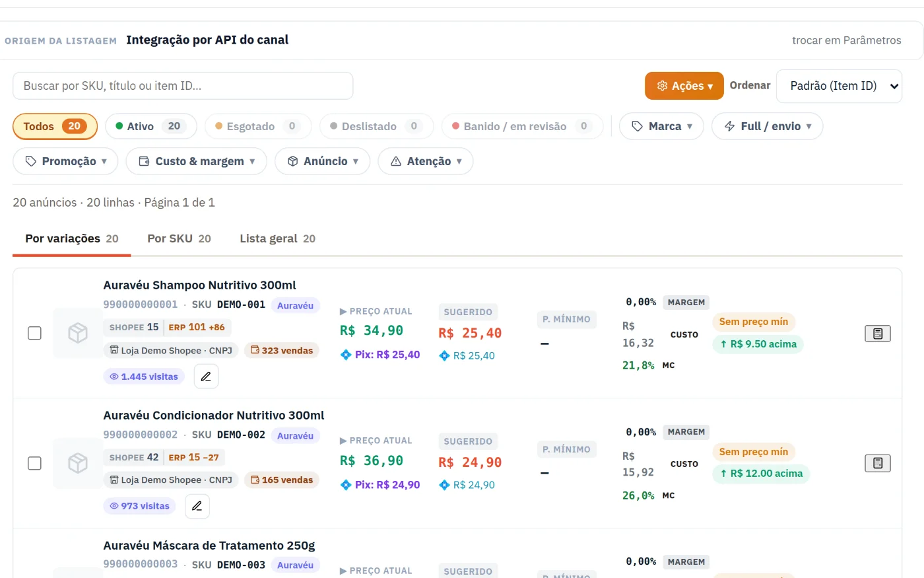This screenshot has width=924, height=578.
Task: Click the Auravéu brand tag for DEMO-001
Action: pos(295,305)
